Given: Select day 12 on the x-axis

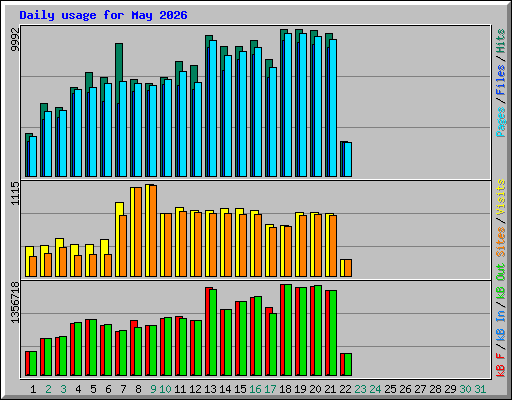Looking at the screenshot, I should [x=195, y=389].
